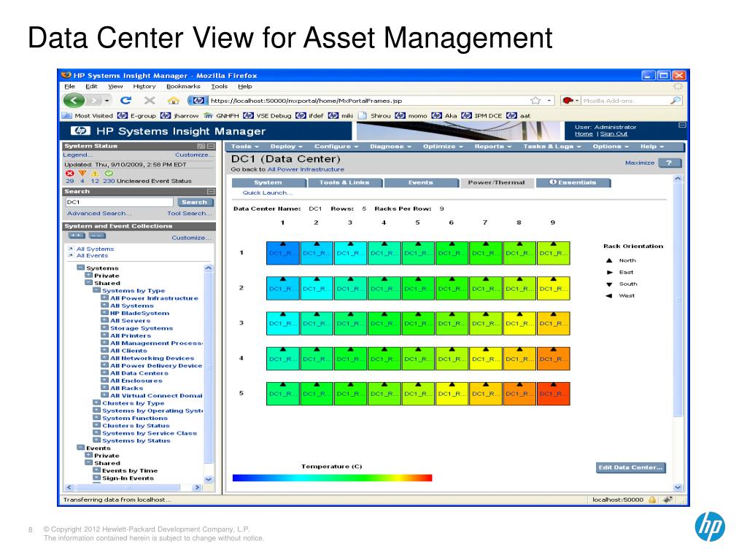Select the blue rack in row 1, column 1
This screenshot has width=747, height=560.
[x=283, y=253]
